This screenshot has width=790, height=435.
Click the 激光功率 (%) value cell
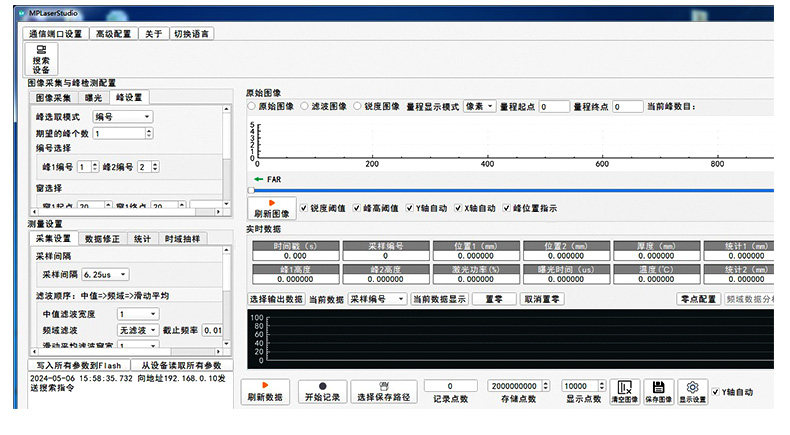(476, 279)
